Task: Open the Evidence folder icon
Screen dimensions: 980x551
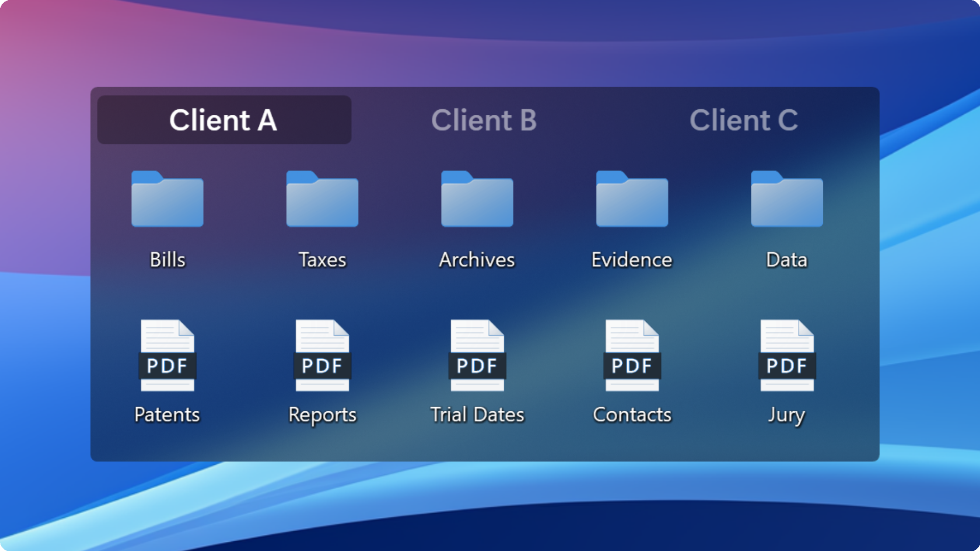Action: (632, 199)
